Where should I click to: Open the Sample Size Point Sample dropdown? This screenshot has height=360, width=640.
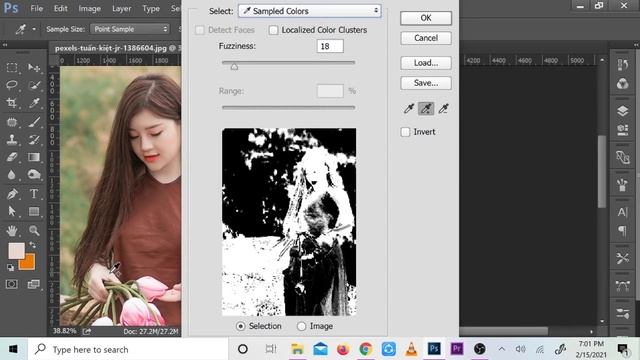pos(130,29)
